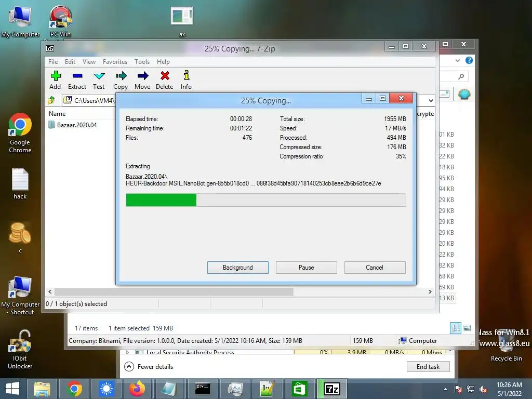Click the 7-Zip address path field
Image resolution: width=532 pixels, height=399 pixels.
[89, 100]
